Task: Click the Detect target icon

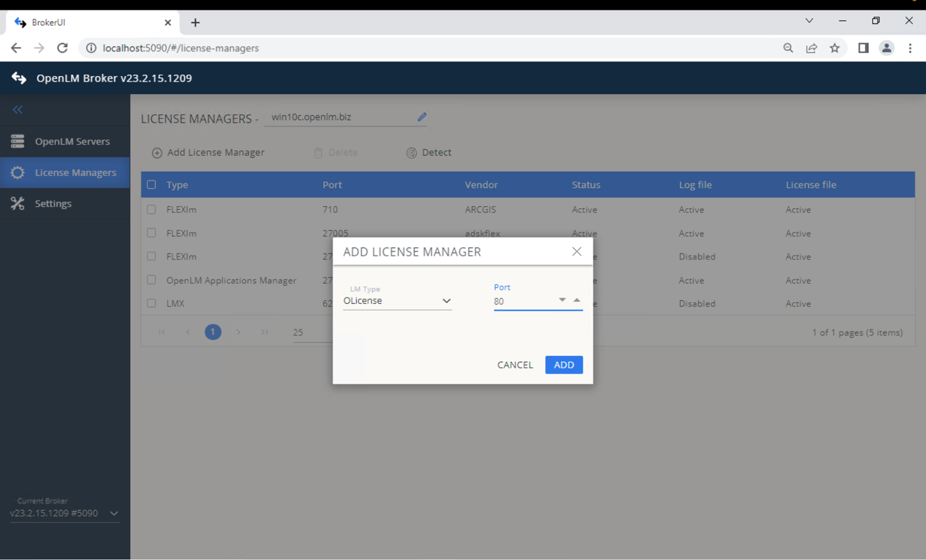Action: (411, 152)
